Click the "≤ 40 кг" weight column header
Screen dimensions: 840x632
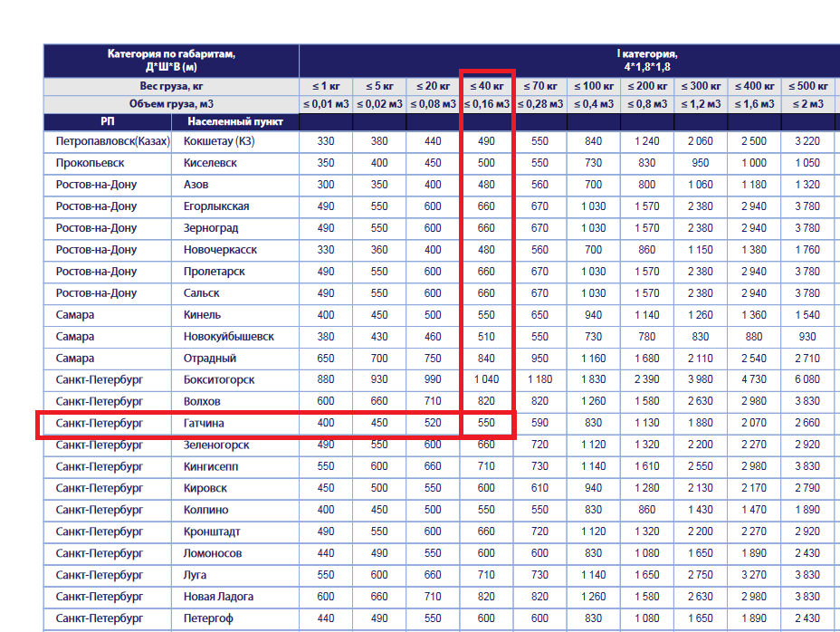[x=486, y=86]
